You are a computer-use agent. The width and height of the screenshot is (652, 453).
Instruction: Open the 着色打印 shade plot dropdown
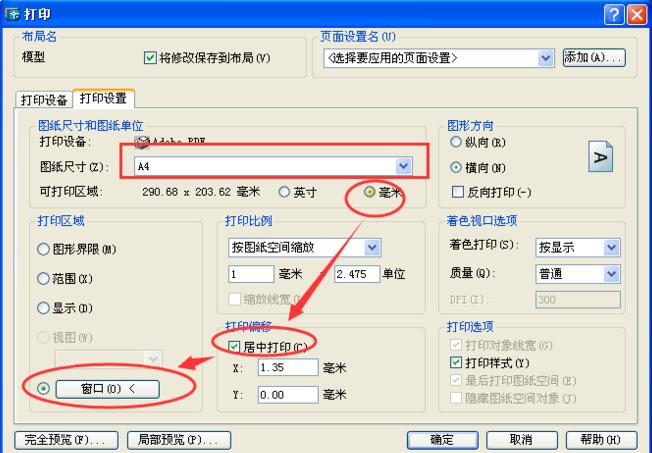click(x=612, y=248)
